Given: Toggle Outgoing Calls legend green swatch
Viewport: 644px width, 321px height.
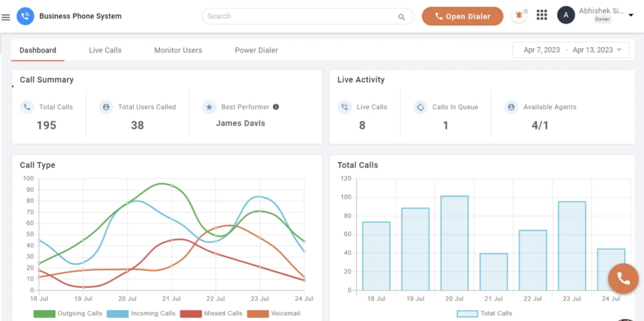Looking at the screenshot, I should pyautogui.click(x=44, y=313).
